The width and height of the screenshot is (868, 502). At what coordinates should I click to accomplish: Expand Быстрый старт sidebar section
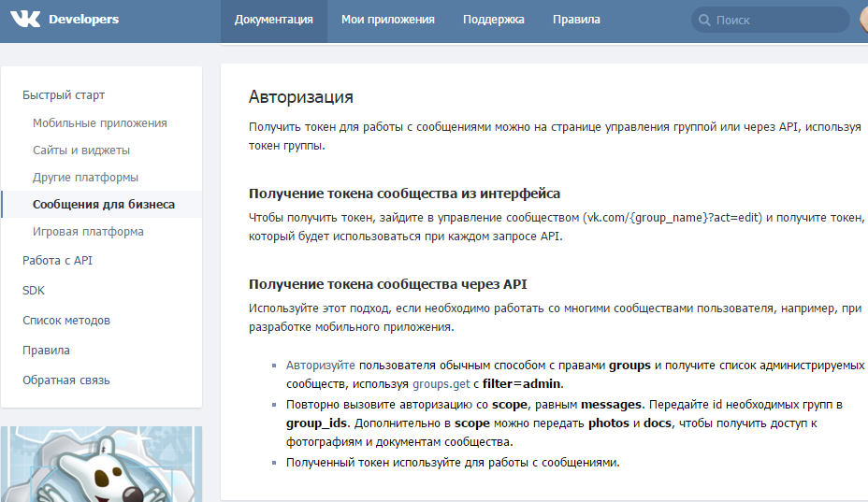(64, 95)
